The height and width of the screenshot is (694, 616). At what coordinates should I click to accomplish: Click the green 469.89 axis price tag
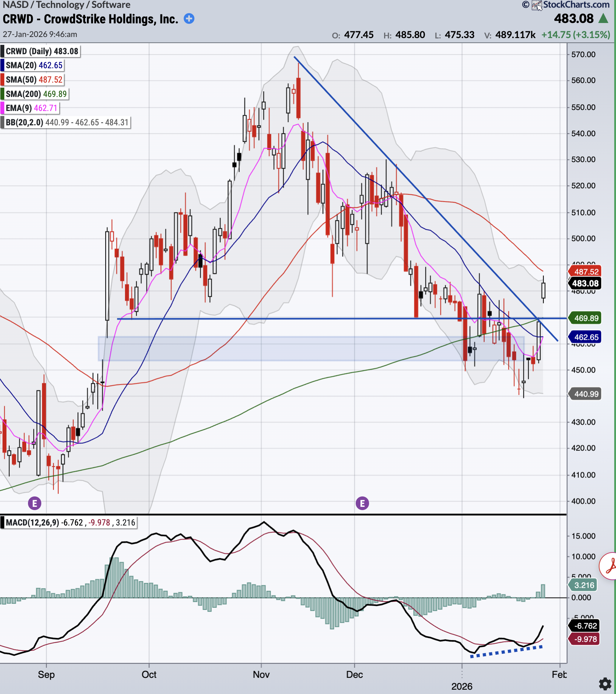coord(586,318)
